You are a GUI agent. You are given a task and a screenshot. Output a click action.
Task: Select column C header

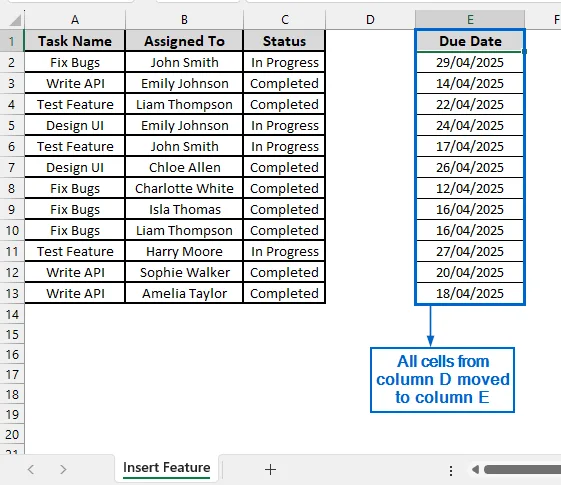[284, 20]
